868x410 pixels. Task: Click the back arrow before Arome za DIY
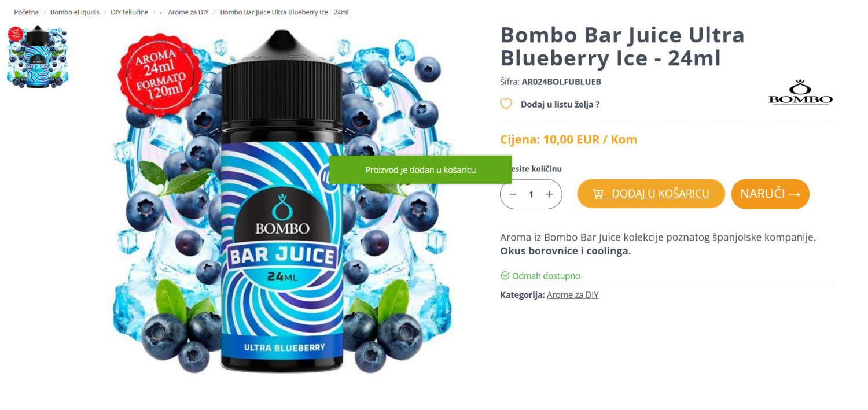163,12
